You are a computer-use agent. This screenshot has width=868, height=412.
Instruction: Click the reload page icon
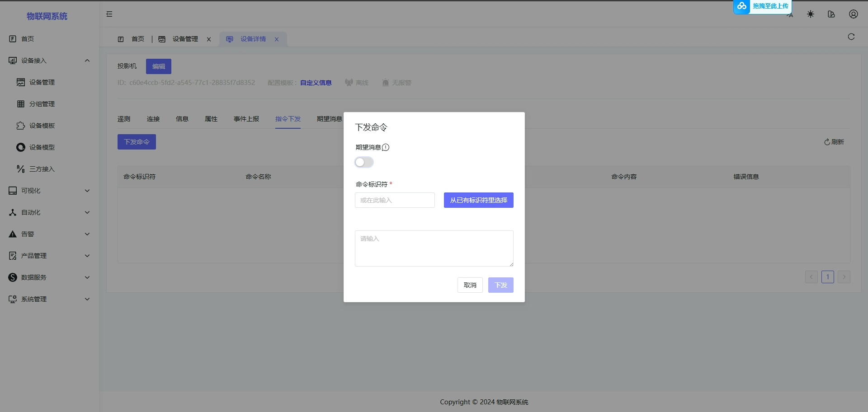point(851,37)
